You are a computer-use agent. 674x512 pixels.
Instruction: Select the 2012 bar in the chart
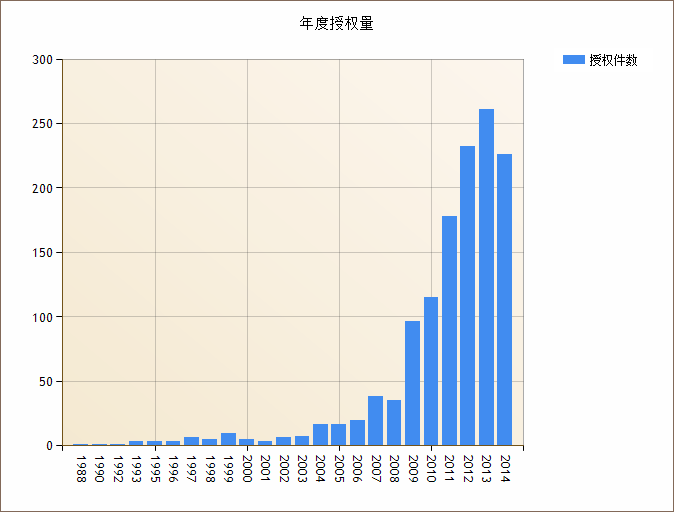click(x=468, y=296)
